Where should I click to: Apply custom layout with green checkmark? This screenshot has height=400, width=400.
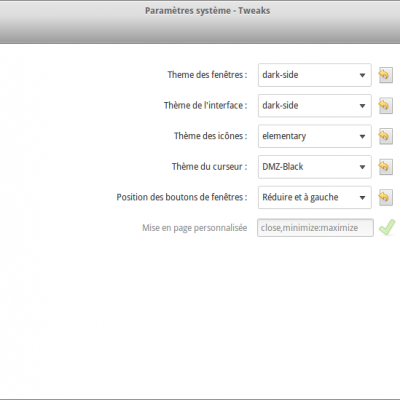387,227
